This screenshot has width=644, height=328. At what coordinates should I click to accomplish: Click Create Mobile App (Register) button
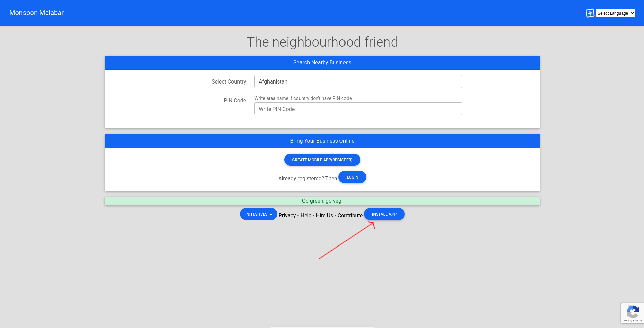coord(322,160)
